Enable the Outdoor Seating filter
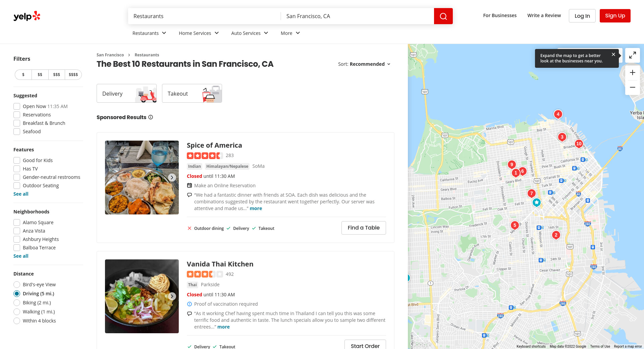Screen dimensions: 644x349 (x=17, y=186)
